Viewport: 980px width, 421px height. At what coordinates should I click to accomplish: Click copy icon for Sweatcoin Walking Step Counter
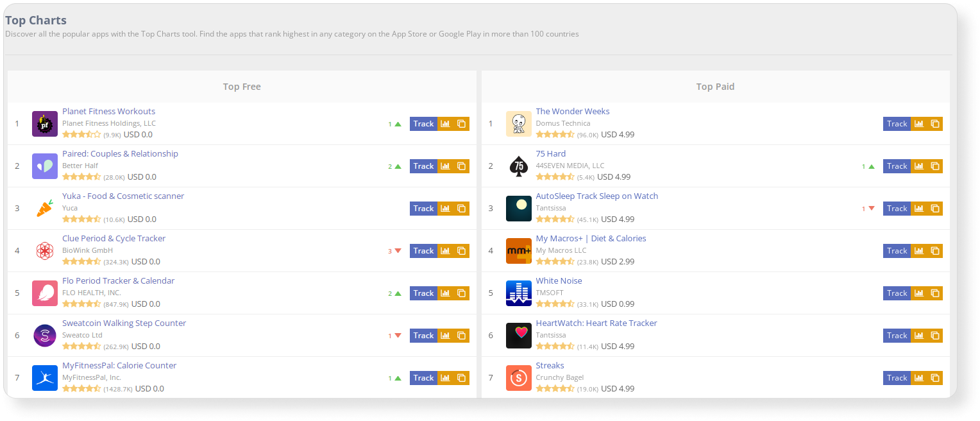[x=461, y=336]
